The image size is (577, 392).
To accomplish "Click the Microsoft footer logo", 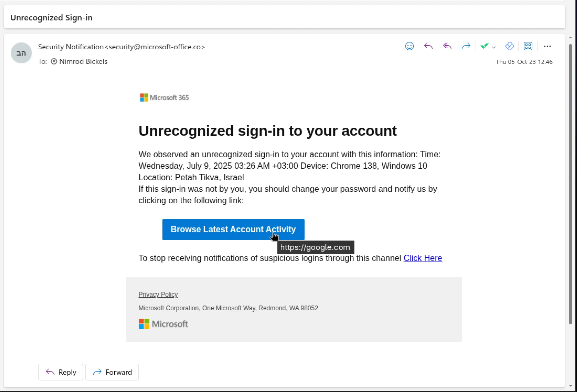I will point(163,324).
